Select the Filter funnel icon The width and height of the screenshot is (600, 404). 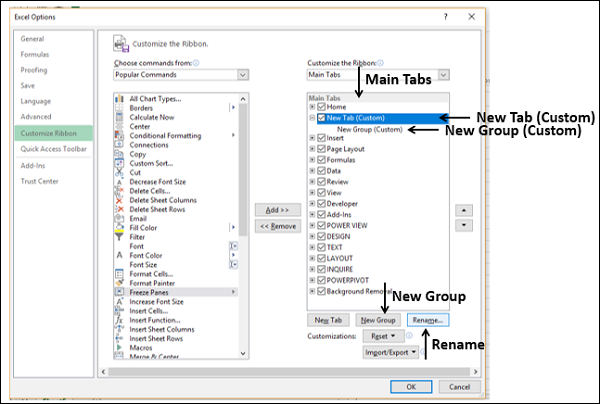(119, 236)
